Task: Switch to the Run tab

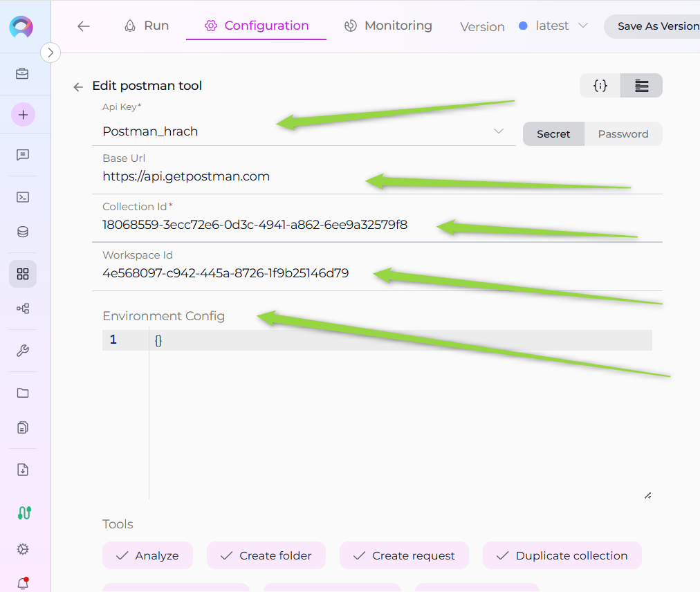Action: pos(147,26)
